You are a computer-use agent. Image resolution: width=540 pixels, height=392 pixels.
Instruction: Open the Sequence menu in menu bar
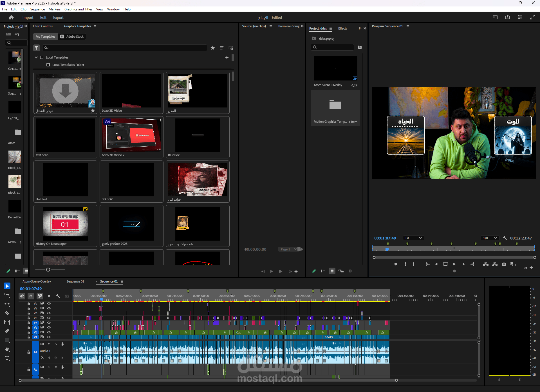37,9
